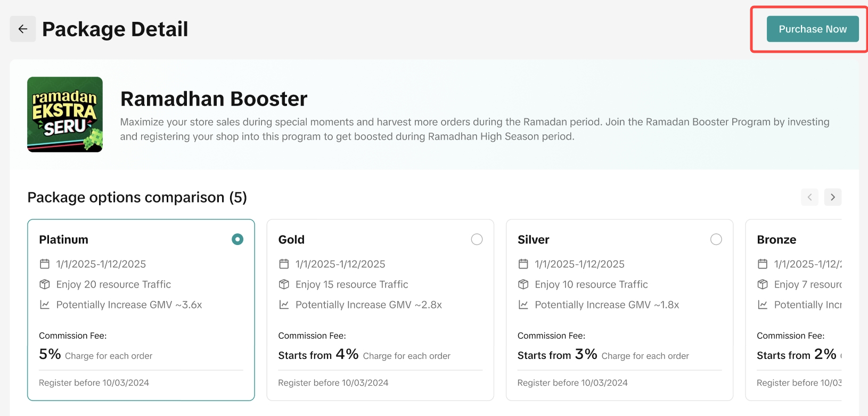Click the Gold resource traffic box icon
The width and height of the screenshot is (868, 416).
tap(284, 284)
